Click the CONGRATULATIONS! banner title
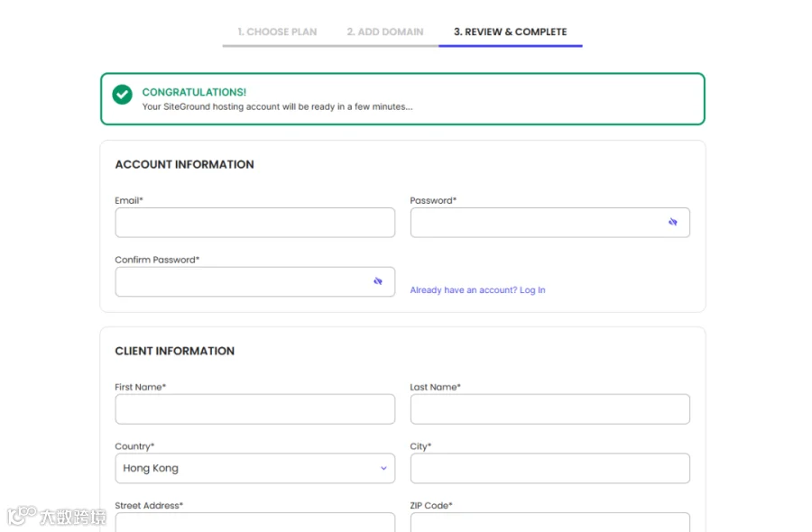The width and height of the screenshot is (812, 532). click(x=194, y=92)
